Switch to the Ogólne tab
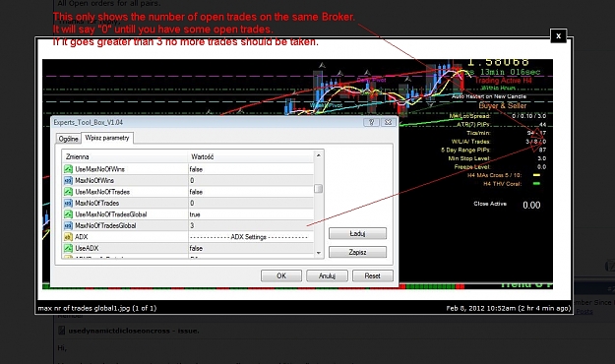 click(68, 139)
